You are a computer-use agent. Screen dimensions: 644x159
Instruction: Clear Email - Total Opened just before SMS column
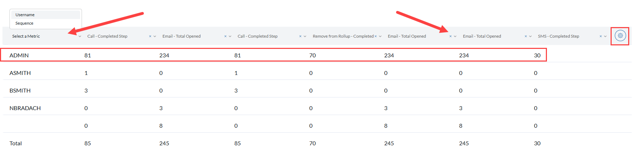pyautogui.click(x=526, y=36)
